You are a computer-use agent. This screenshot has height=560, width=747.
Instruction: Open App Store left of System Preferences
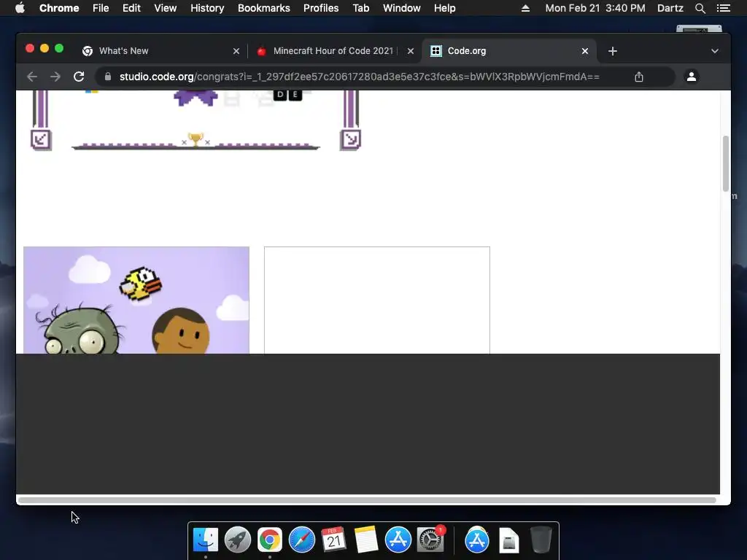(x=398, y=540)
